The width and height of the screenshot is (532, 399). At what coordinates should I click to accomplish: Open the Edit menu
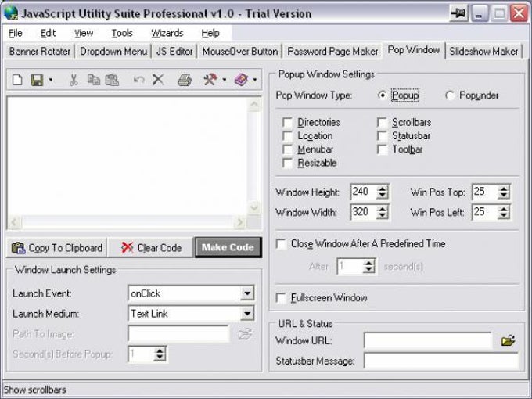48,33
